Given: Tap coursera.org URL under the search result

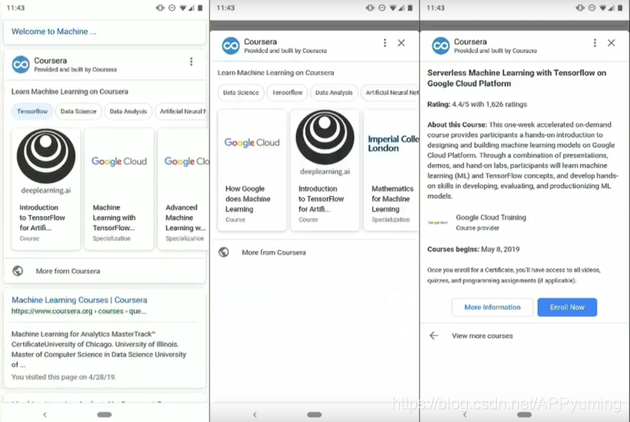Looking at the screenshot, I should [x=79, y=311].
